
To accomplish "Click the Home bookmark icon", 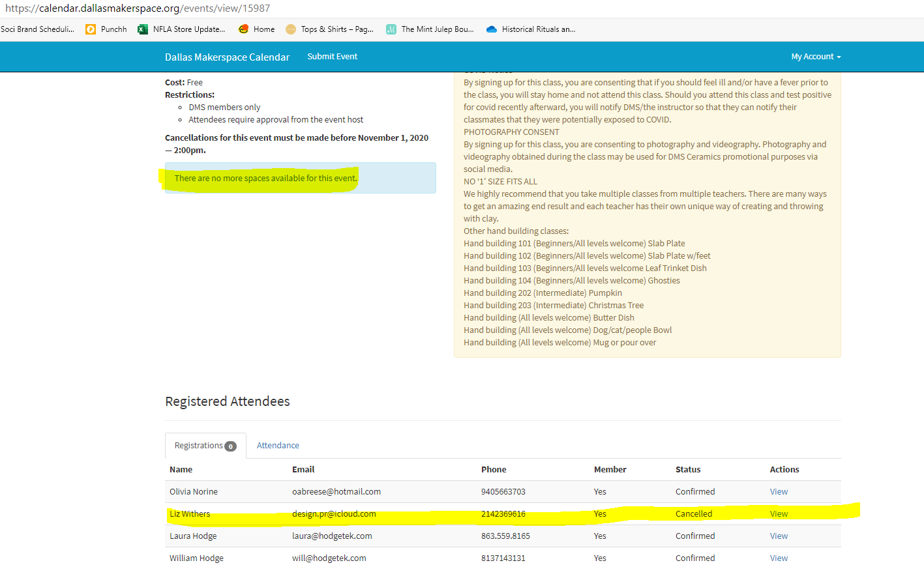I will [244, 29].
